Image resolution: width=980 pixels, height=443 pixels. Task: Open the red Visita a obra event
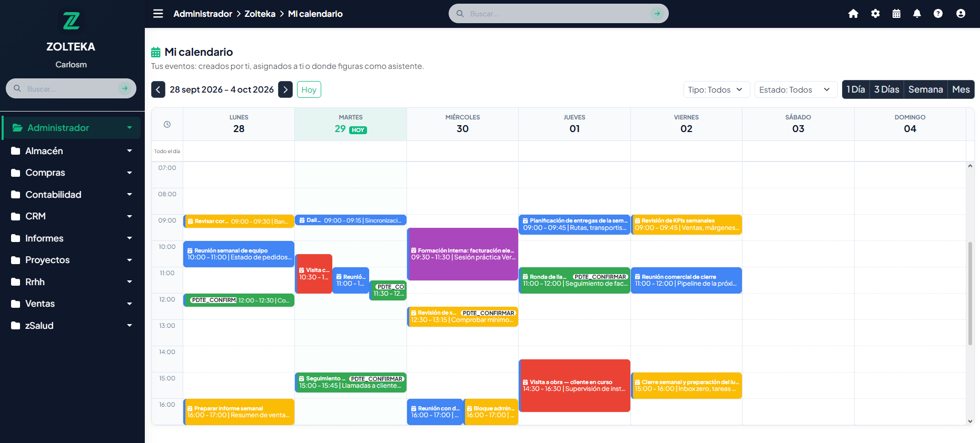(x=575, y=386)
